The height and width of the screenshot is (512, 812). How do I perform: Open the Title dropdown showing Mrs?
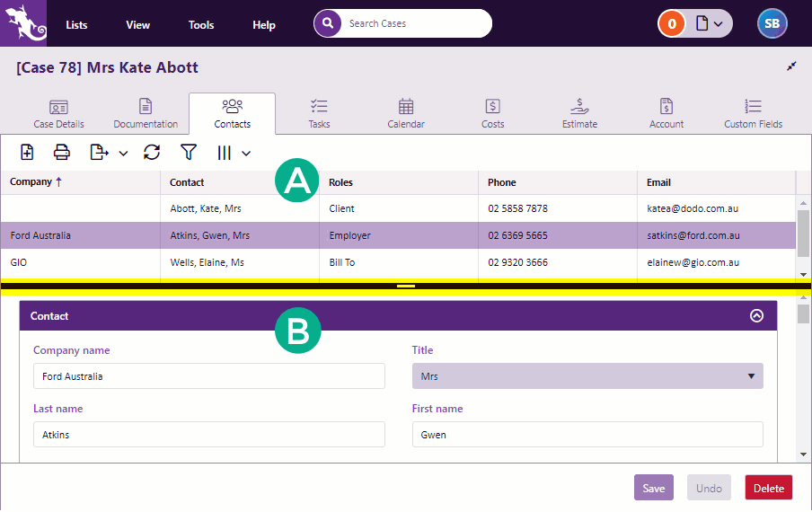point(587,376)
